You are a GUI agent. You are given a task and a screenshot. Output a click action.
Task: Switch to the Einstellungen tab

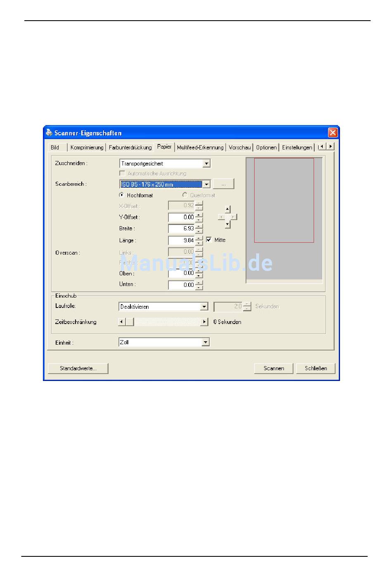(x=297, y=147)
